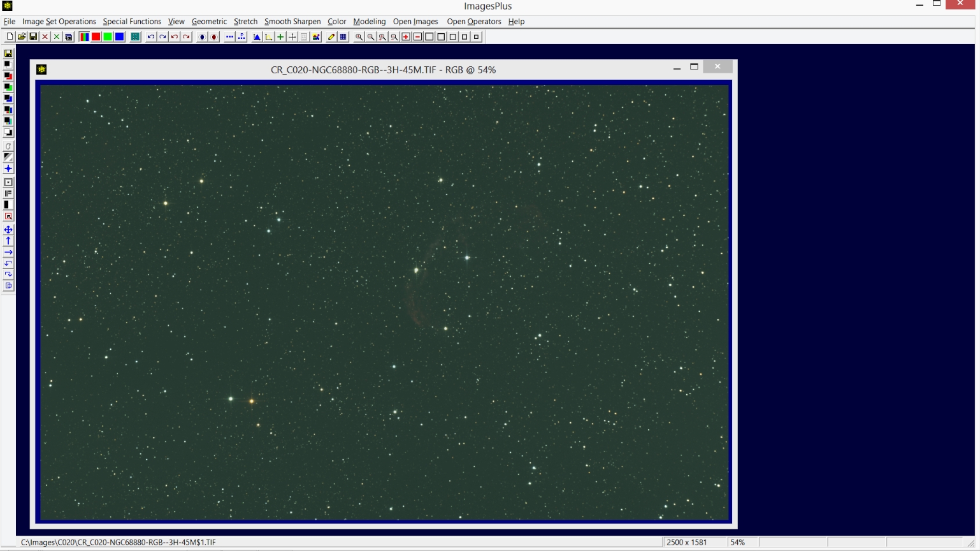
Task: Click the red minus square icon
Action: tap(417, 37)
